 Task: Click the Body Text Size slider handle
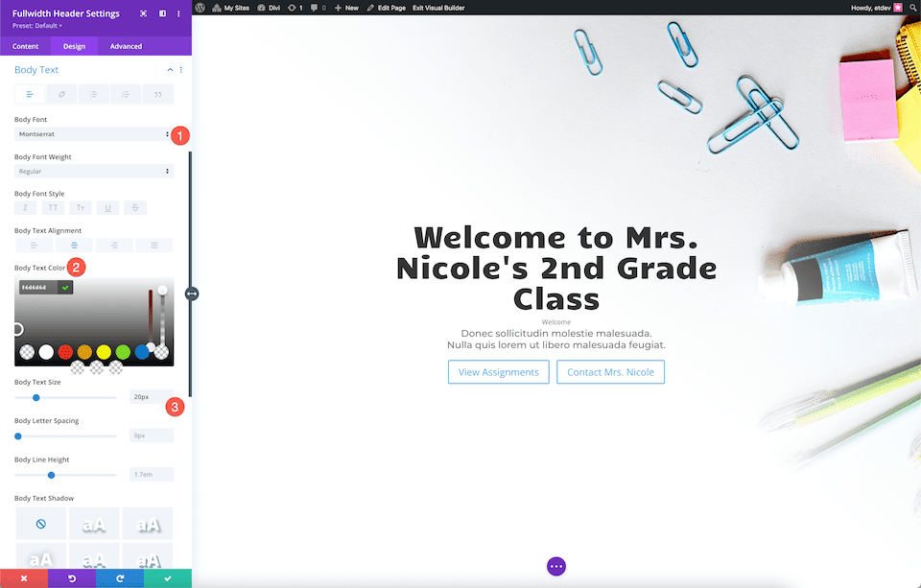point(35,398)
